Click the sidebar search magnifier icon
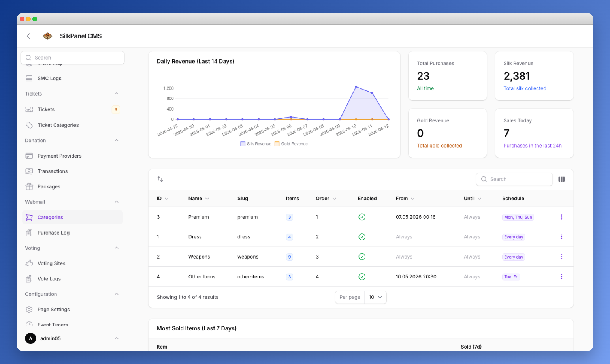This screenshot has width=610, height=364. click(x=28, y=58)
